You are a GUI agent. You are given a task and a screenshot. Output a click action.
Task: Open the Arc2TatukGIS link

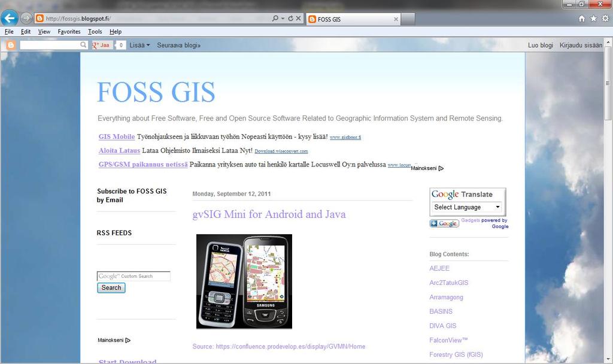point(449,283)
